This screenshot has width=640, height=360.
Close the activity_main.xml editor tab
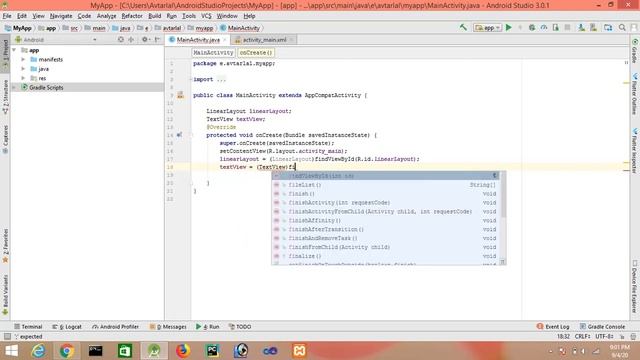click(291, 40)
